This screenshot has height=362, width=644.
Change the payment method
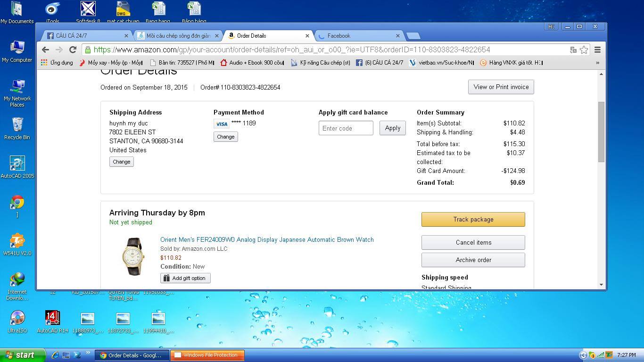pyautogui.click(x=225, y=137)
